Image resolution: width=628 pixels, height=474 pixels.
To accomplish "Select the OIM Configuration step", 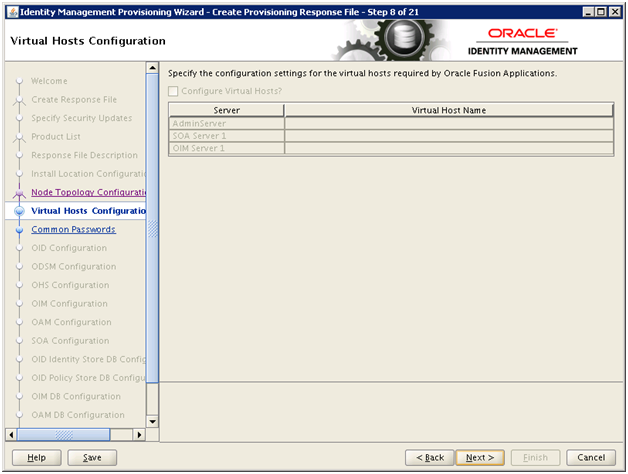I will click(x=70, y=304).
